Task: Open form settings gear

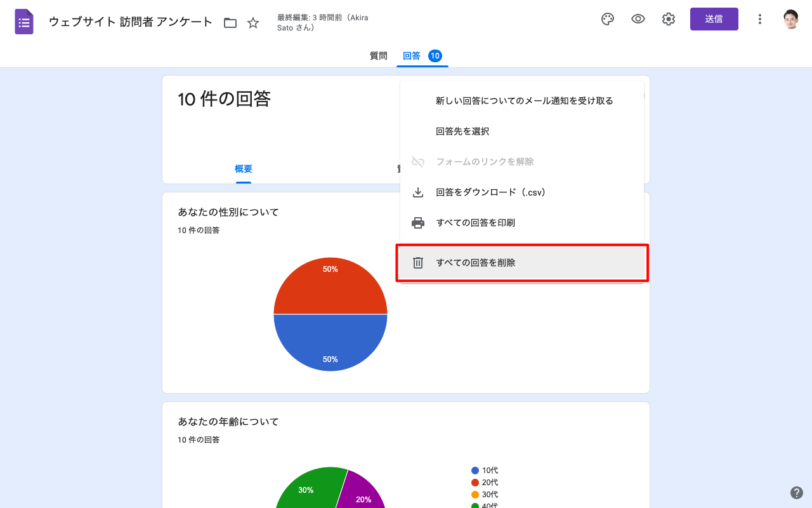Action: (668, 19)
